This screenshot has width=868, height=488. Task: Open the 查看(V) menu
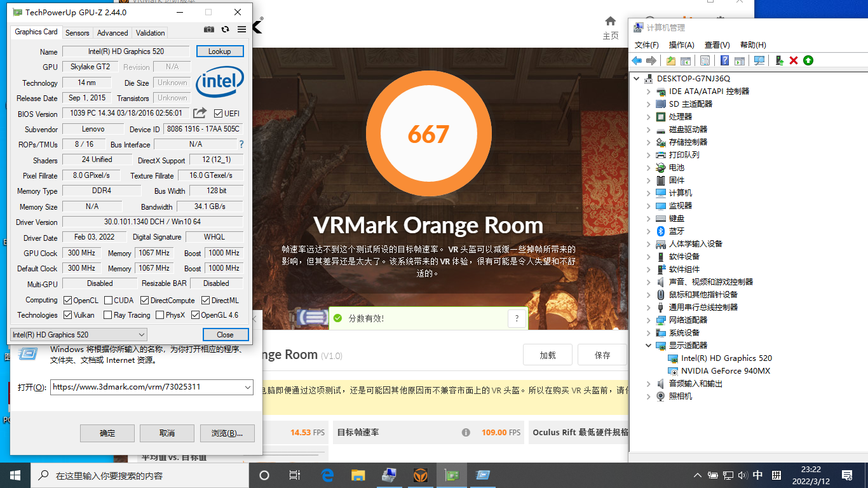click(x=717, y=45)
